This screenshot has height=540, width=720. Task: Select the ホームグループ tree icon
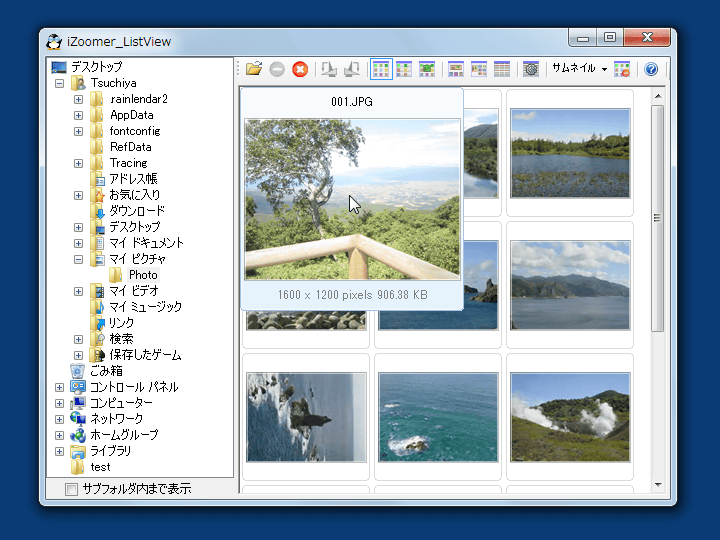click(x=78, y=435)
